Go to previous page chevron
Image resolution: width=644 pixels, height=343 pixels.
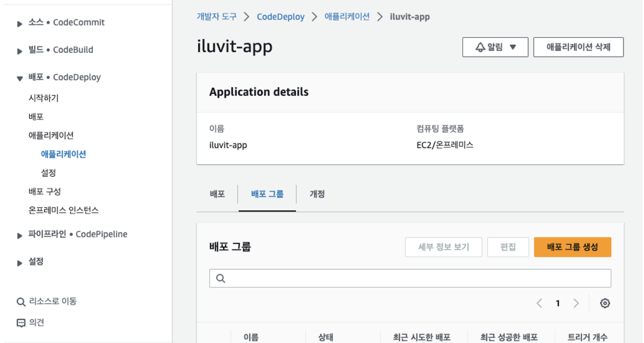pos(539,303)
